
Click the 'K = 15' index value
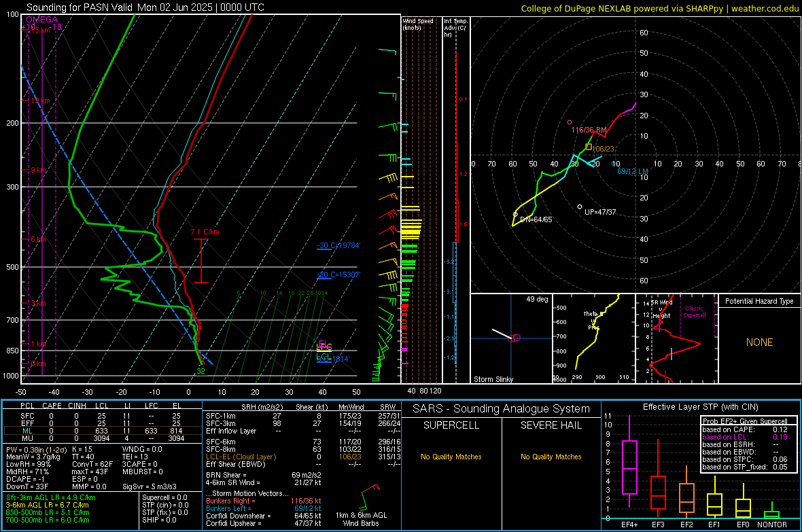[82, 450]
